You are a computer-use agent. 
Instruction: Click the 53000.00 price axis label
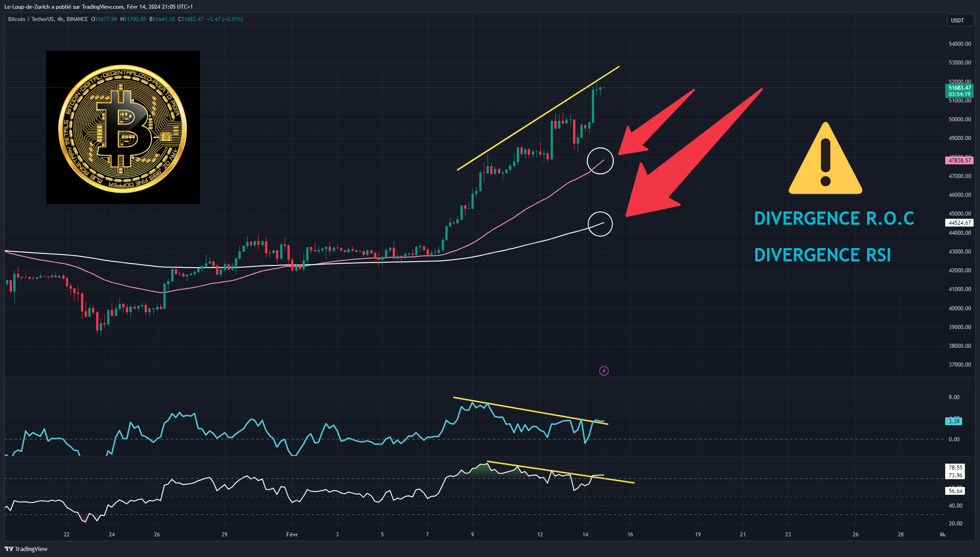pos(960,63)
